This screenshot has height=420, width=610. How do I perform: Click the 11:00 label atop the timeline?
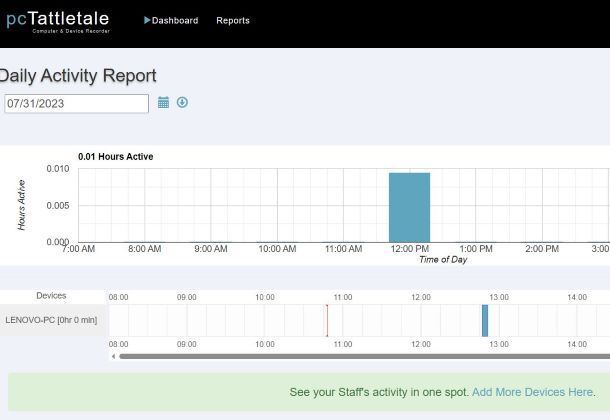[x=343, y=297]
